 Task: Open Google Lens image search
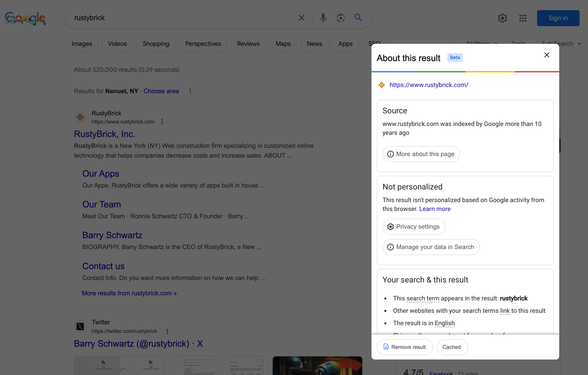coord(341,17)
